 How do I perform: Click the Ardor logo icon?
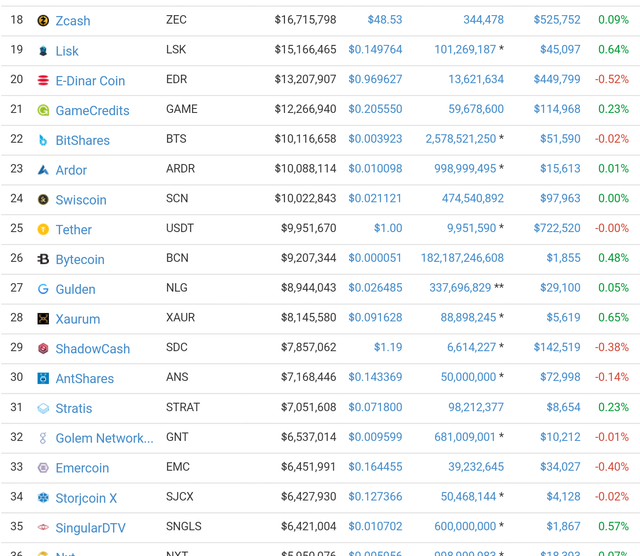pyautogui.click(x=43, y=170)
